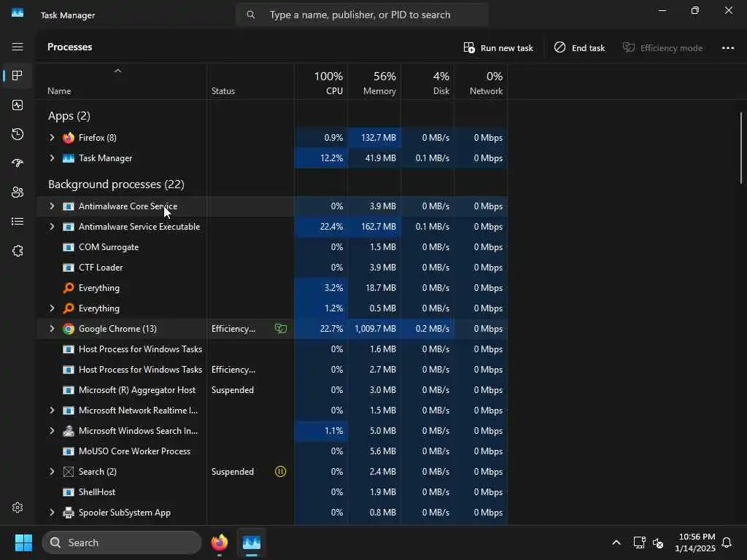Open the Startup apps sidebar icon

[x=18, y=163]
